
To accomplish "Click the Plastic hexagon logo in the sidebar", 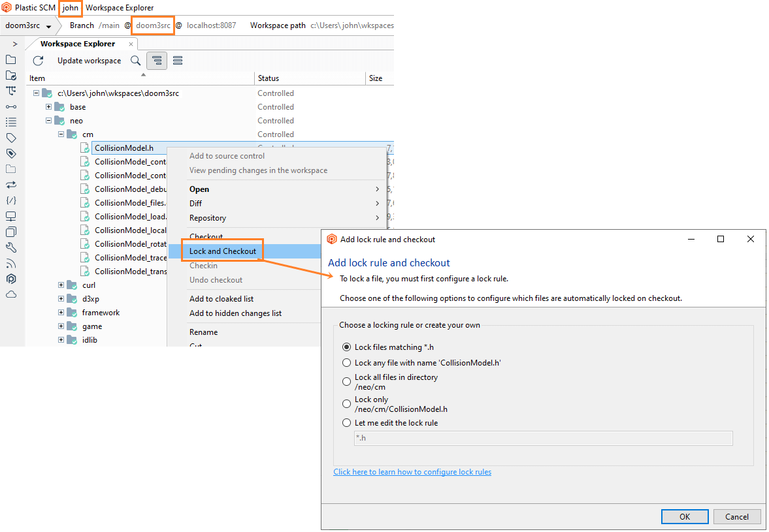I will (x=11, y=279).
